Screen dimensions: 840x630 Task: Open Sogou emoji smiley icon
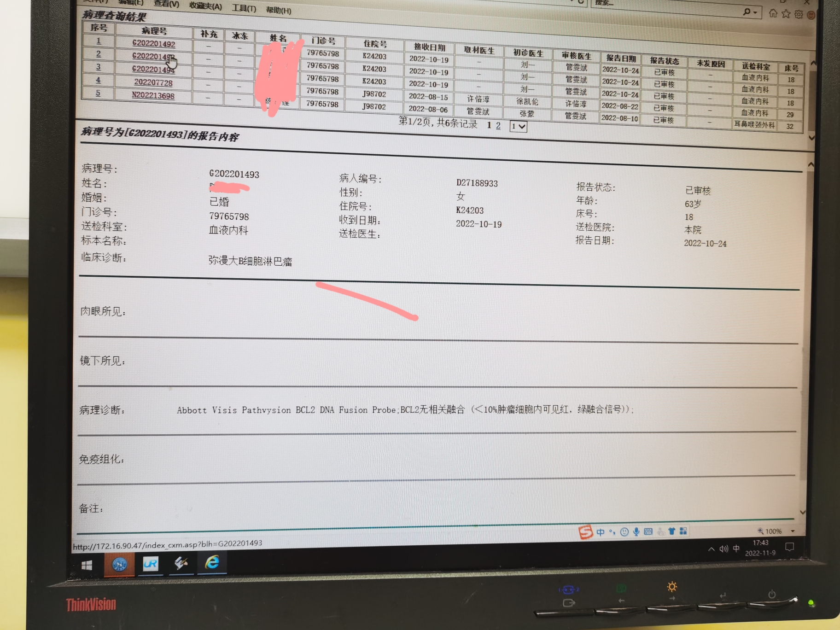pyautogui.click(x=624, y=532)
